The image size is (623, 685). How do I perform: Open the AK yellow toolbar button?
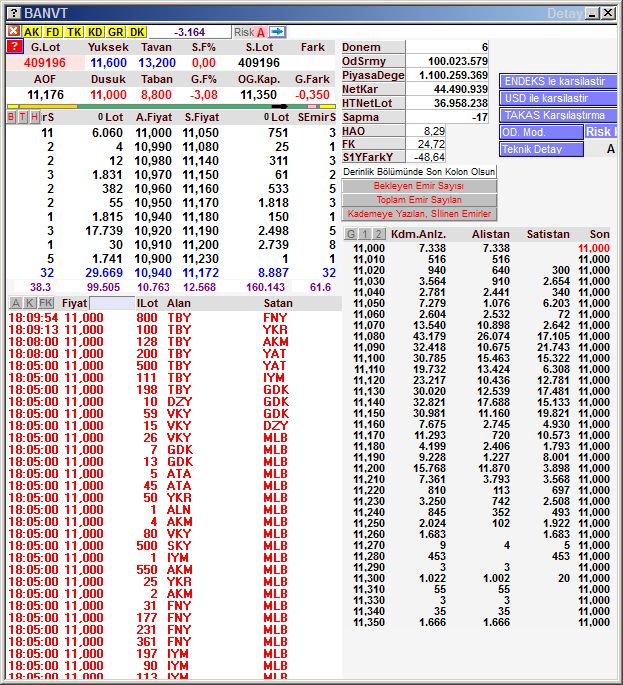[x=31, y=32]
